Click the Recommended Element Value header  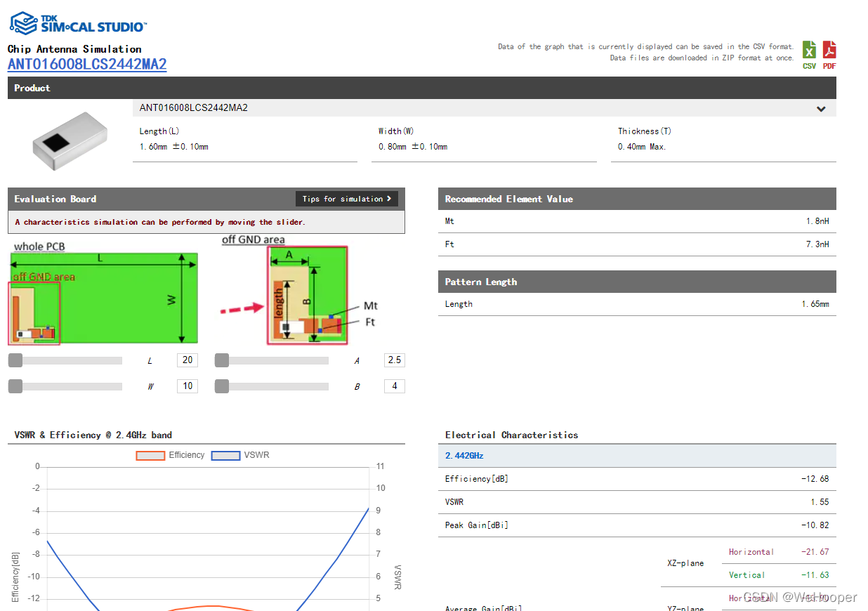click(x=637, y=199)
